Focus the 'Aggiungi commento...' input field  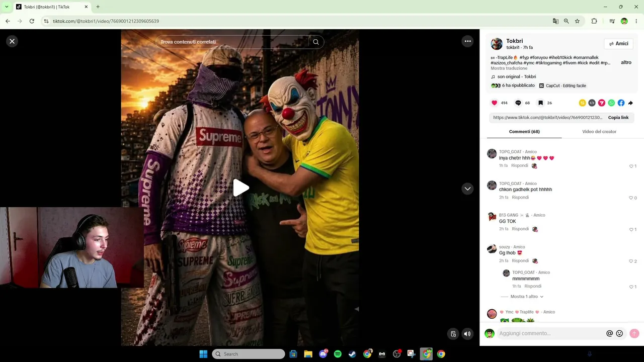pyautogui.click(x=551, y=333)
